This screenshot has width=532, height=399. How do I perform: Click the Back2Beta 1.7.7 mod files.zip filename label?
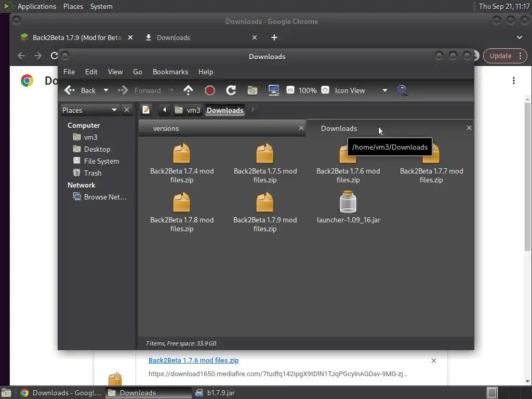[431, 176]
